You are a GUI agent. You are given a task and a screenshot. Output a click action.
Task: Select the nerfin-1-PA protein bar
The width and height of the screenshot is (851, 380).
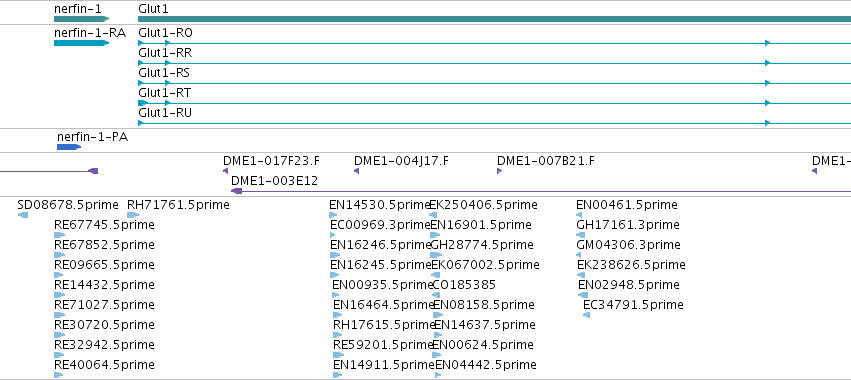[x=69, y=147]
